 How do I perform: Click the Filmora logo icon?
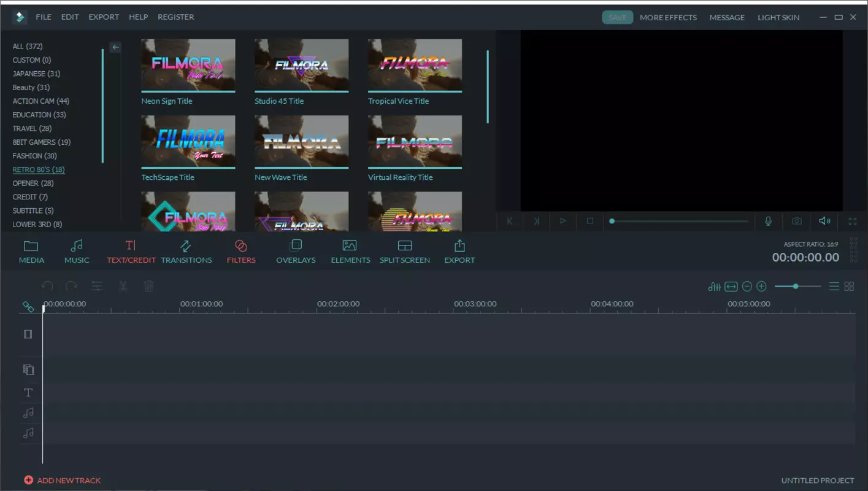click(20, 17)
